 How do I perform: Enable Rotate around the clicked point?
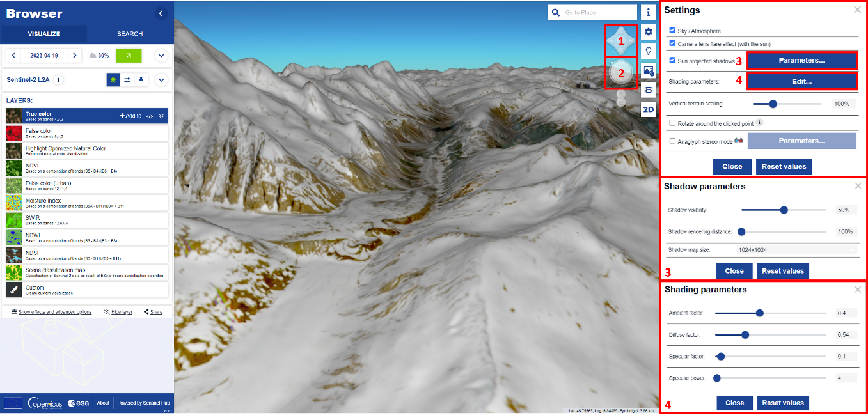coord(672,123)
